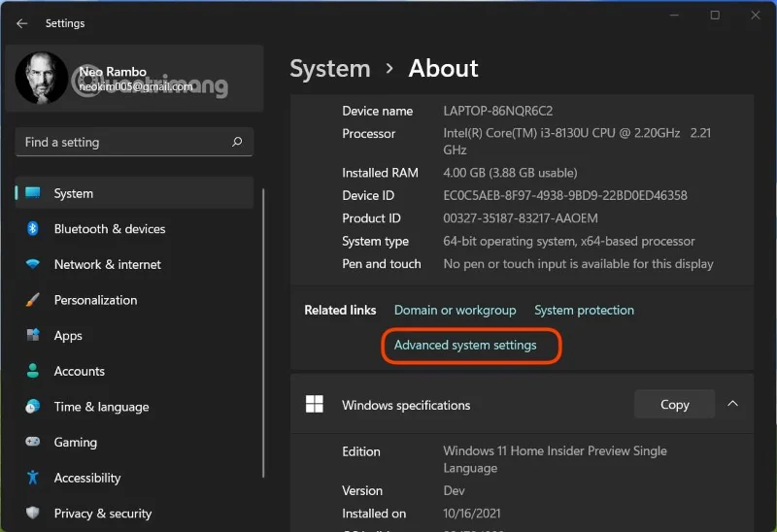
Task: Click the Installed RAM label
Action: point(380,173)
